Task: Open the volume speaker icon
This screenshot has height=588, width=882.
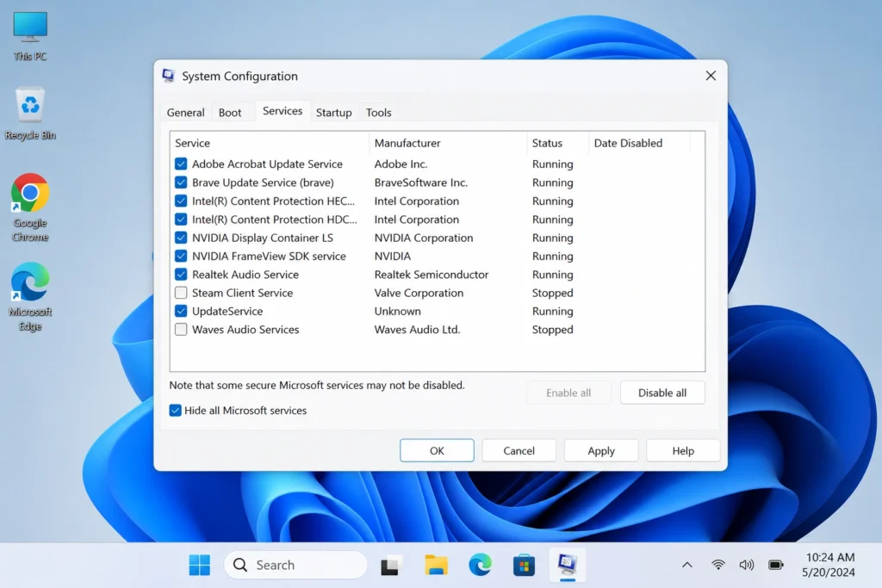Action: point(747,565)
